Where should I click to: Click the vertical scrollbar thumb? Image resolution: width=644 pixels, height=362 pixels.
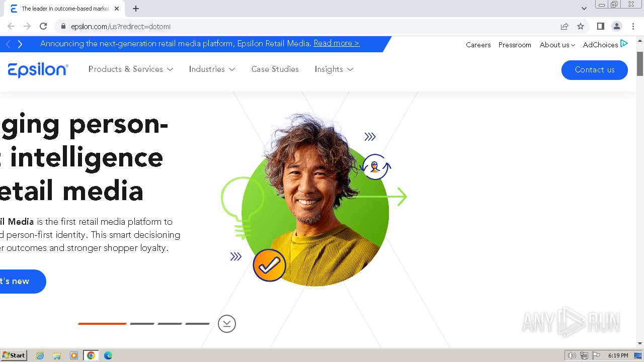tap(640, 63)
